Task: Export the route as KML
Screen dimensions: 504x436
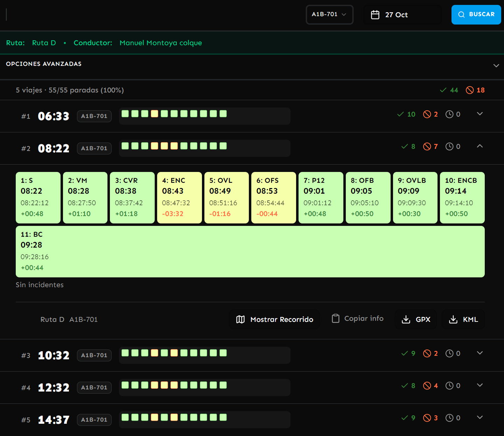Action: click(x=463, y=319)
